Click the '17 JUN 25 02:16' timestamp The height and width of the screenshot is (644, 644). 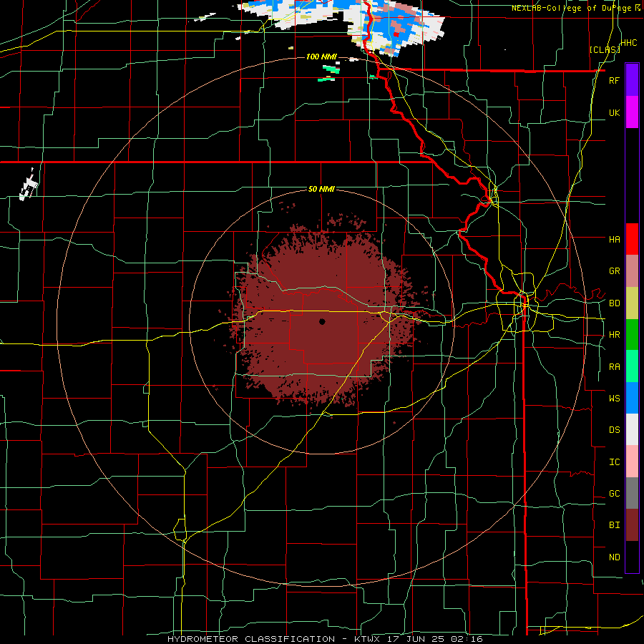point(435,639)
